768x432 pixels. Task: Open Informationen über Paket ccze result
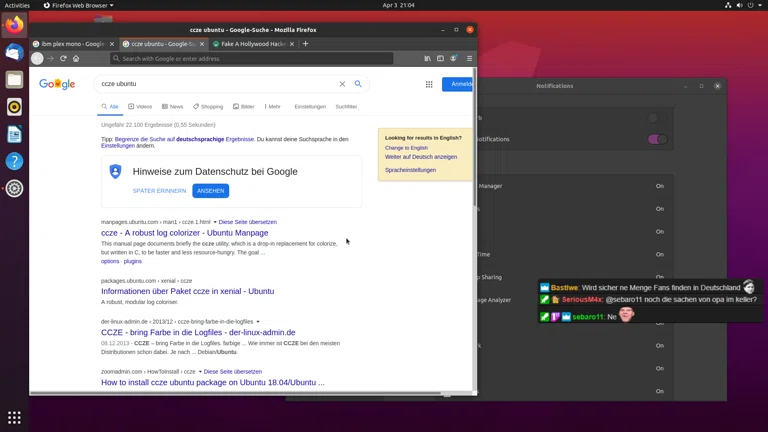[x=188, y=291]
